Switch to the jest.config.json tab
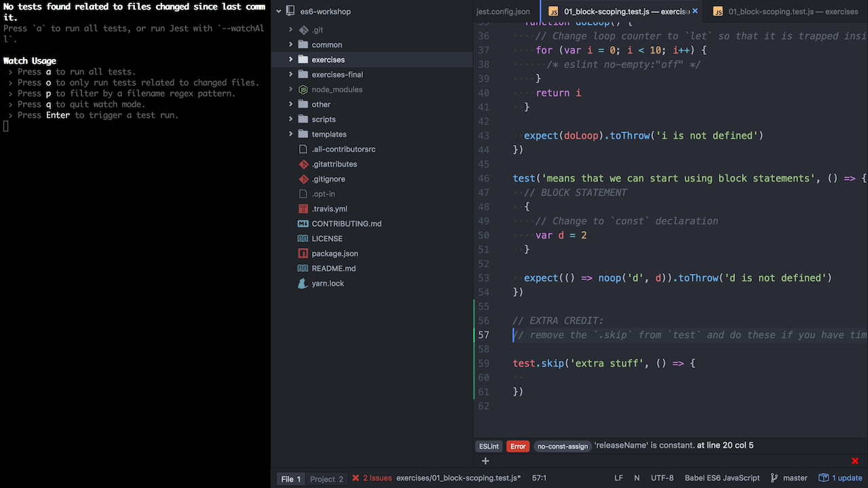The width and height of the screenshot is (868, 488). pos(503,12)
